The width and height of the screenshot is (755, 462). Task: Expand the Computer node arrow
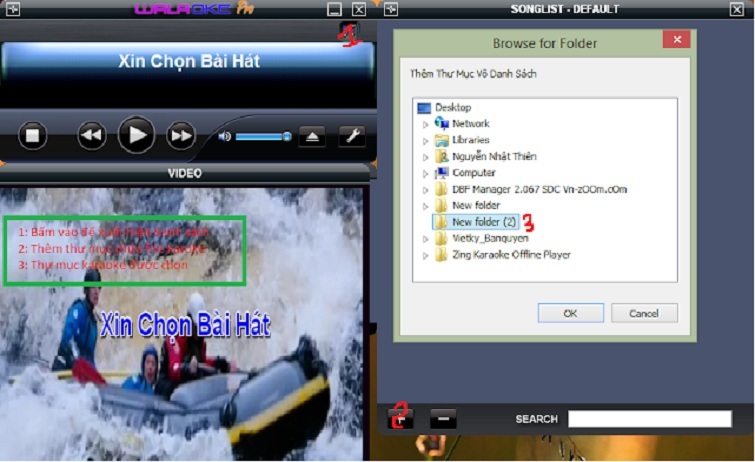coord(425,173)
